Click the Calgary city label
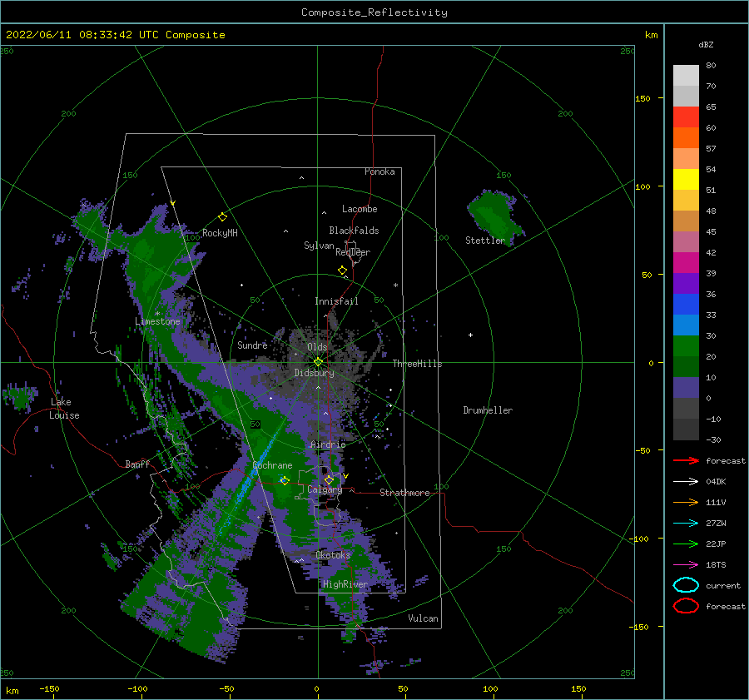 click(x=325, y=489)
